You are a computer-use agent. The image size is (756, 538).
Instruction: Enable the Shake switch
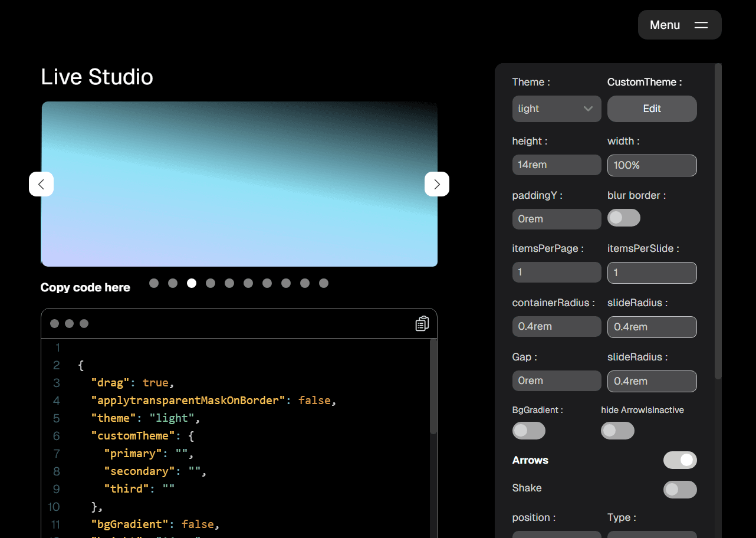680,490
